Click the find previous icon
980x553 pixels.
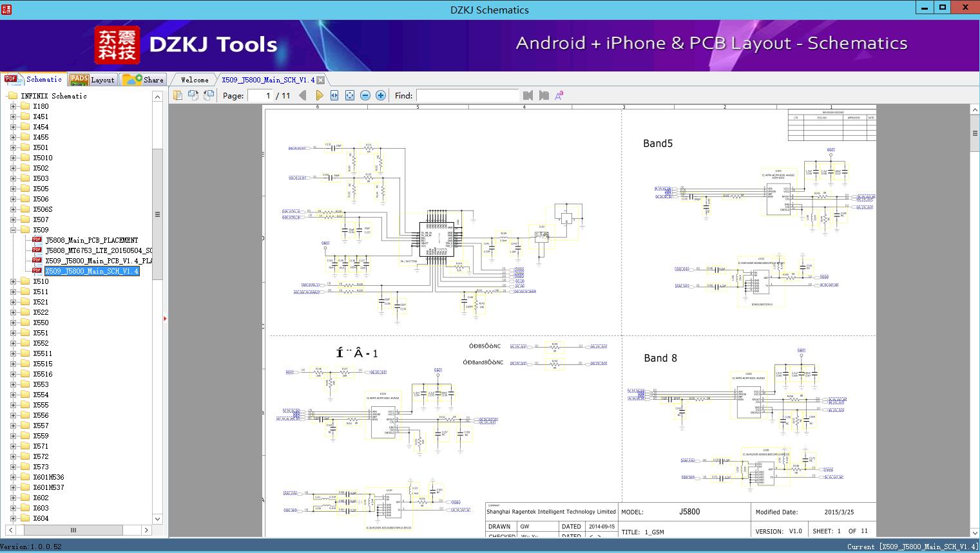(x=528, y=95)
